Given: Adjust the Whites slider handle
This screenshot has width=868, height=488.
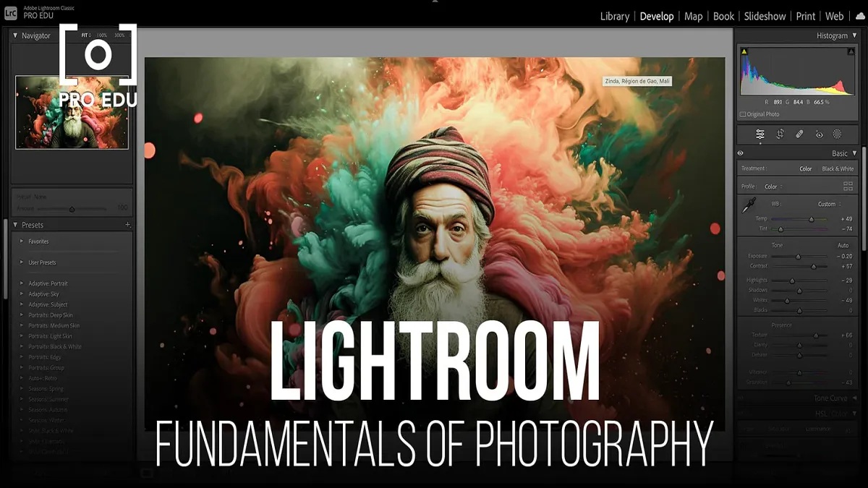Looking at the screenshot, I should coord(787,301).
